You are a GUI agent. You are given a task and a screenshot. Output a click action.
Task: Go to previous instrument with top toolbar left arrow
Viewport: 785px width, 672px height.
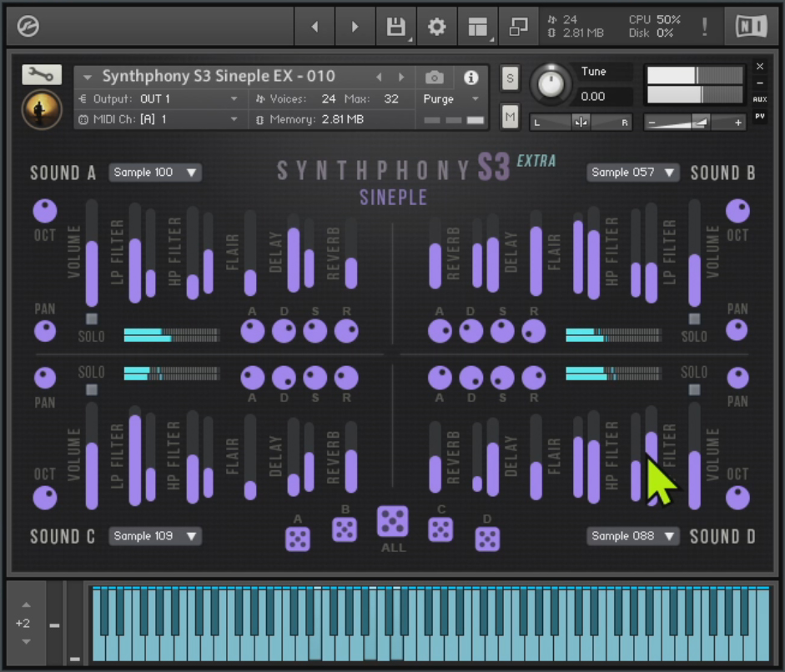tap(315, 27)
